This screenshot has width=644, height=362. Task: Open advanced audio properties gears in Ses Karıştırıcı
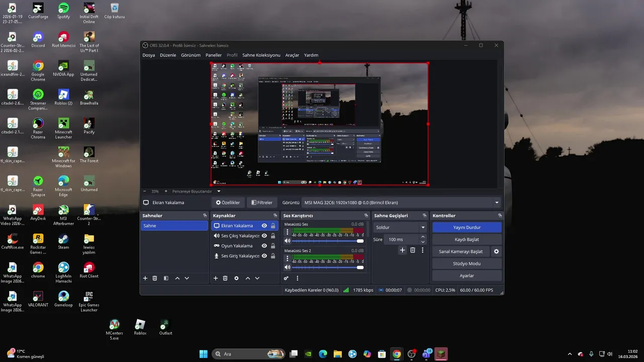[286, 278]
